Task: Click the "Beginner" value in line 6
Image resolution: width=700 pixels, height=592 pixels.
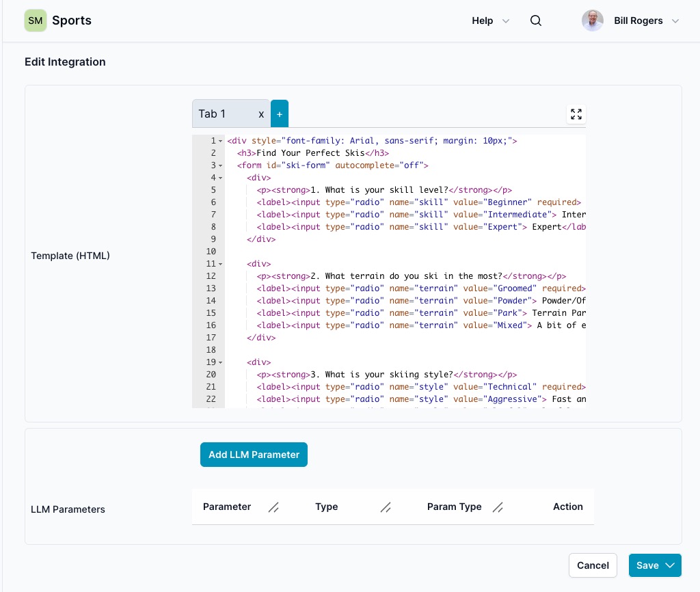Action: [x=507, y=202]
